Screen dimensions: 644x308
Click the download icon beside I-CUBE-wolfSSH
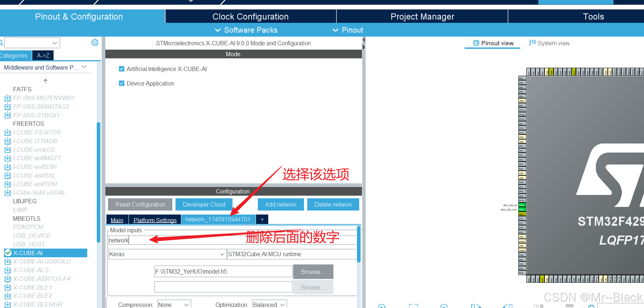[x=7, y=167]
